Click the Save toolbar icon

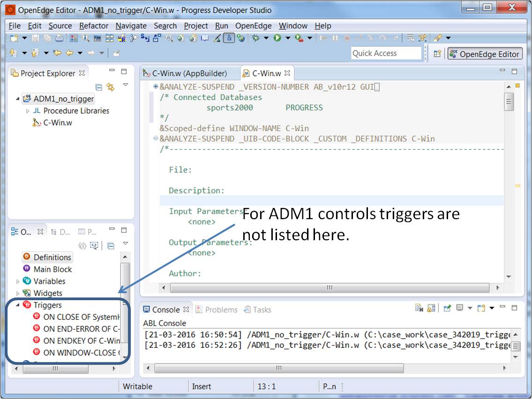(35, 38)
